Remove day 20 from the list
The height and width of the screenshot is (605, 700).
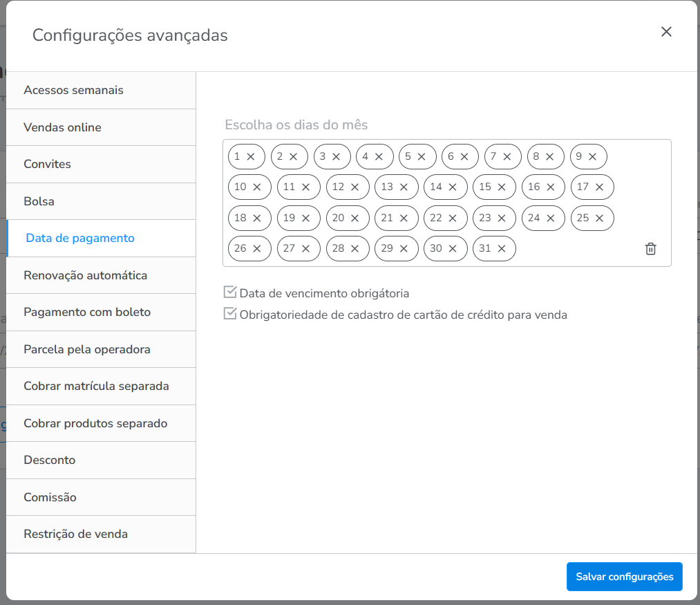tap(354, 218)
